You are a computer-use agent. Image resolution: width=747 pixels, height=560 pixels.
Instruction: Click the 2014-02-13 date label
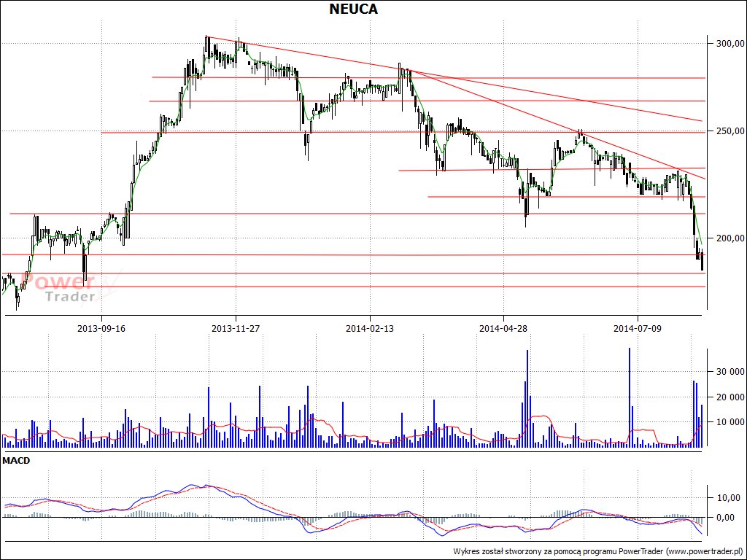(x=370, y=328)
